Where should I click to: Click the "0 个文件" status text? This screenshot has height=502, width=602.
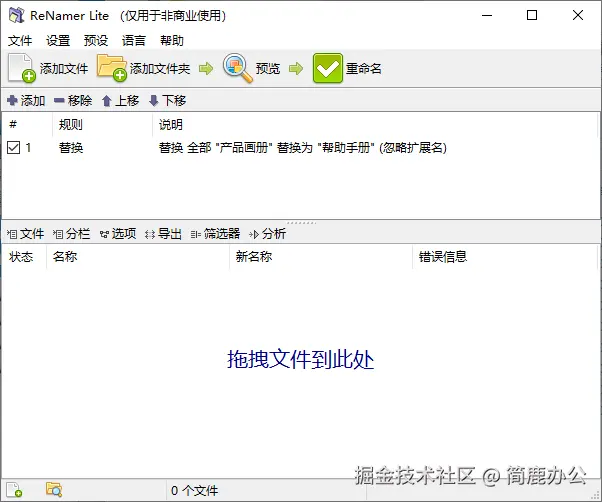194,490
